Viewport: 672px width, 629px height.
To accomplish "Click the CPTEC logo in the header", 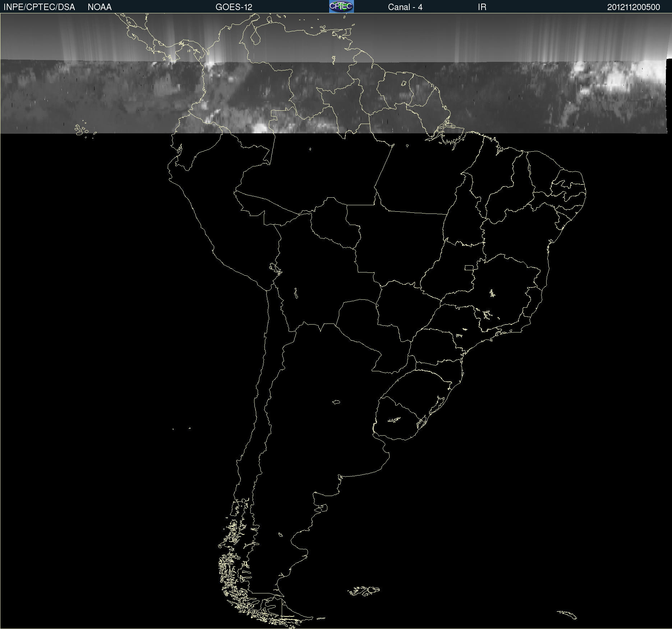I will click(341, 6).
